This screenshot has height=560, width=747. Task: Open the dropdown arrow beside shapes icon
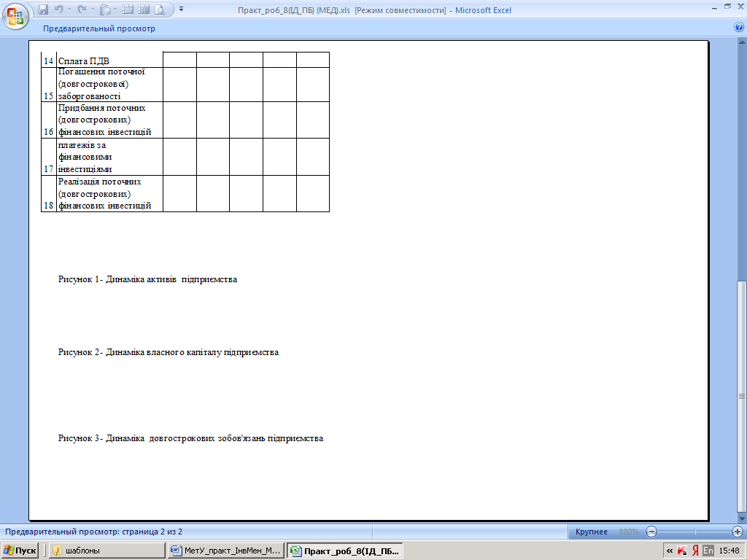click(x=115, y=9)
